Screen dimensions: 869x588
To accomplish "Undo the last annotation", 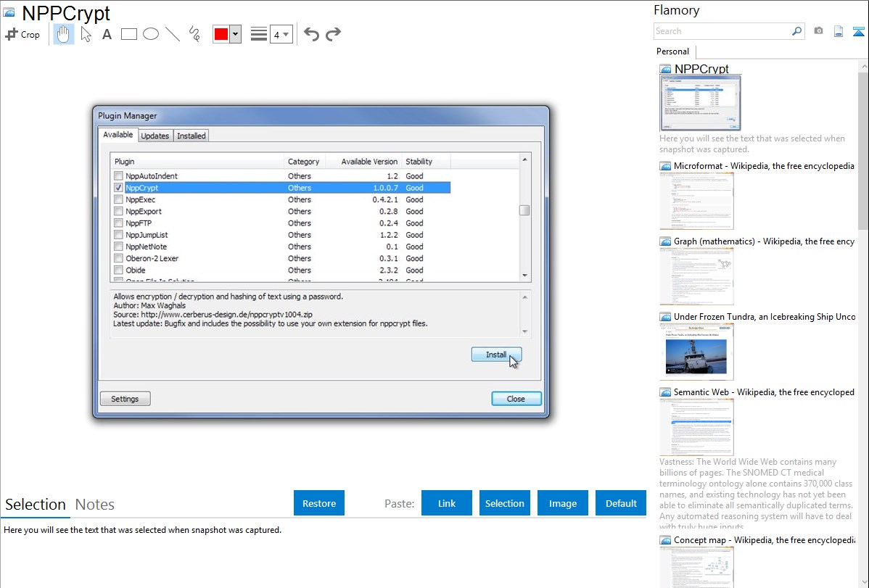I will (311, 34).
